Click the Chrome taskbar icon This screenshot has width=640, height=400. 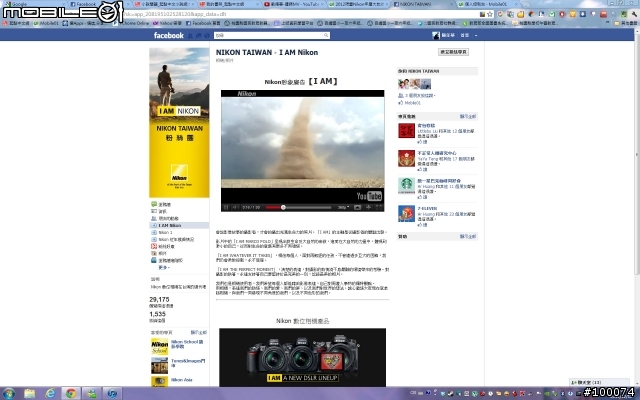click(71, 393)
